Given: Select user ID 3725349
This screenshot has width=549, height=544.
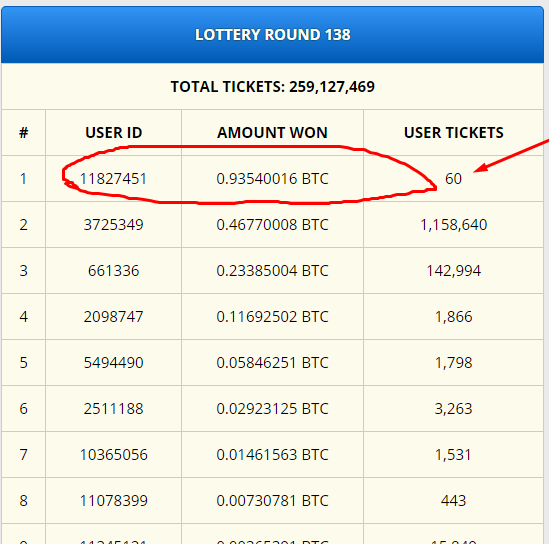Looking at the screenshot, I should pyautogui.click(x=113, y=225).
